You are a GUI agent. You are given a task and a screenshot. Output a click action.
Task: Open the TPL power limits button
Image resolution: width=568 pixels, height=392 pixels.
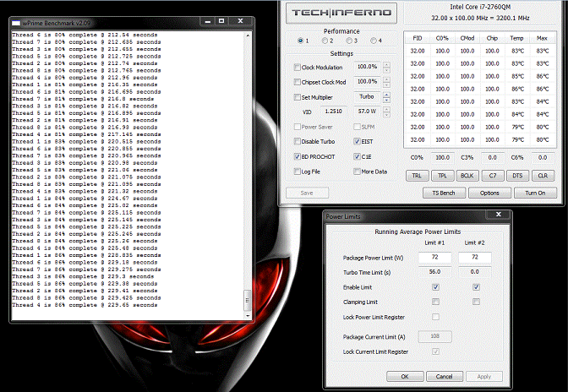click(x=442, y=176)
